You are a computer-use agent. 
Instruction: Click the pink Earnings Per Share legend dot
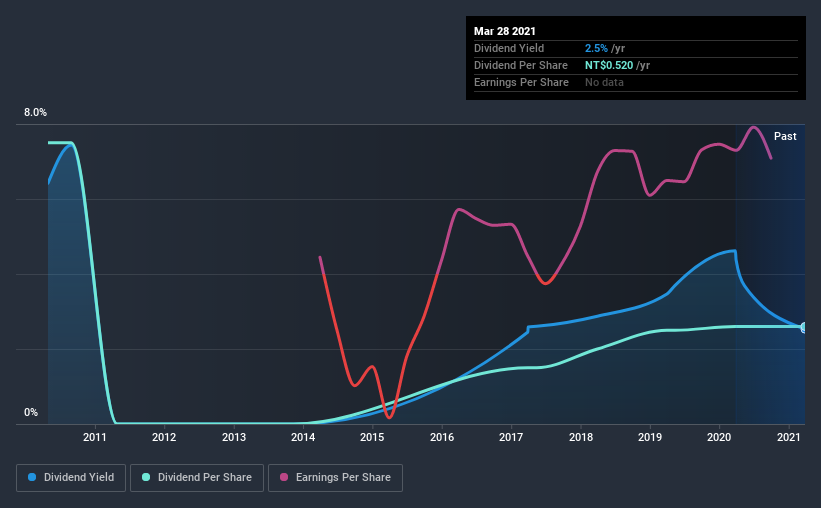(x=284, y=477)
